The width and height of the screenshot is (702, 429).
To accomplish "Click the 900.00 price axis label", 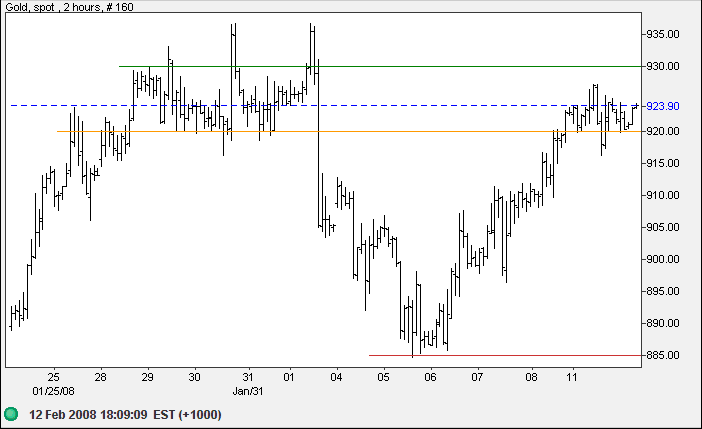I will coord(663,259).
